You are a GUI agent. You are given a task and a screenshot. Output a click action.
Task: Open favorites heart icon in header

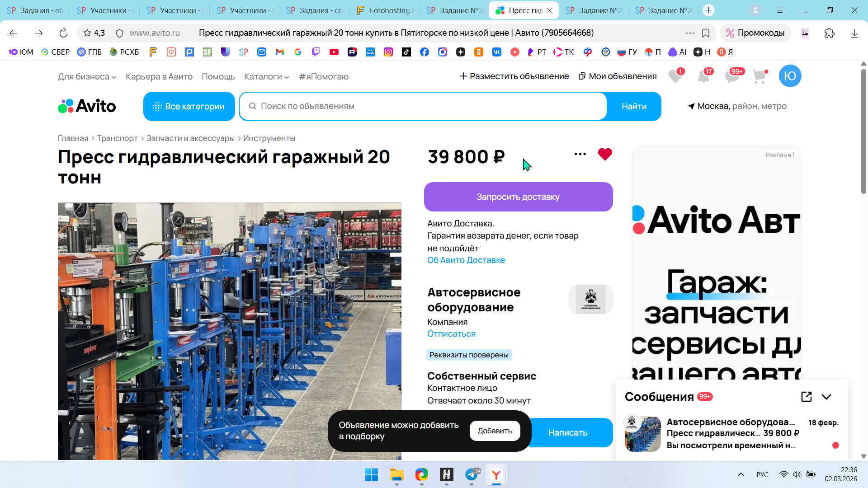coord(675,76)
